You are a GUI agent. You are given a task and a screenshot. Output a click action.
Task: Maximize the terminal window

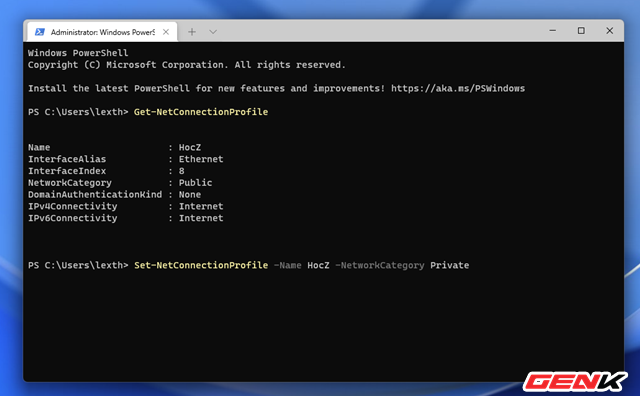coord(581,31)
